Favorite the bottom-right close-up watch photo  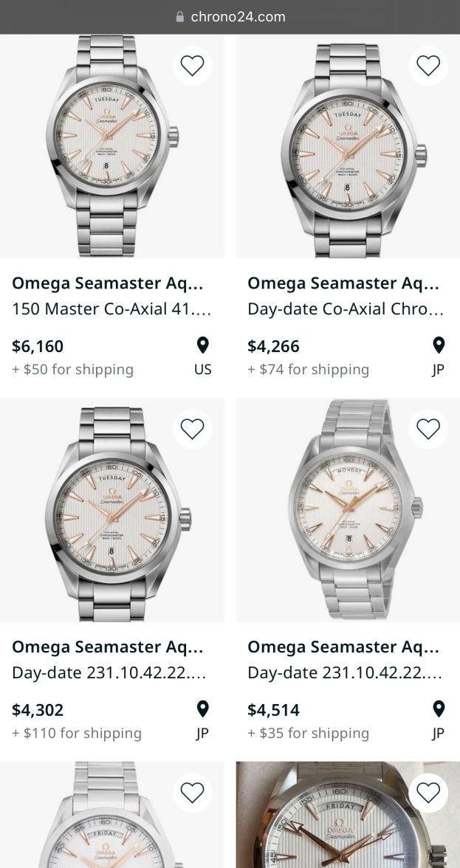pos(428,793)
